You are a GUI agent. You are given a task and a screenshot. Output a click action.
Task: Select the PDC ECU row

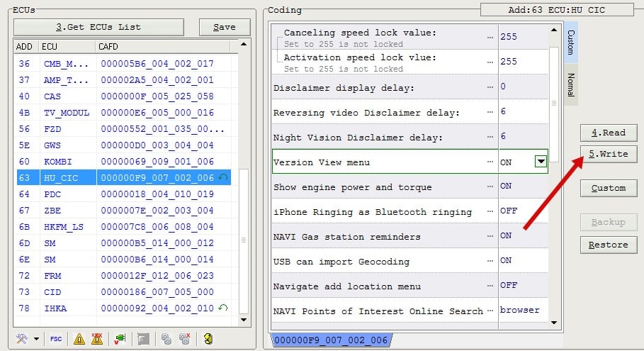tap(123, 194)
